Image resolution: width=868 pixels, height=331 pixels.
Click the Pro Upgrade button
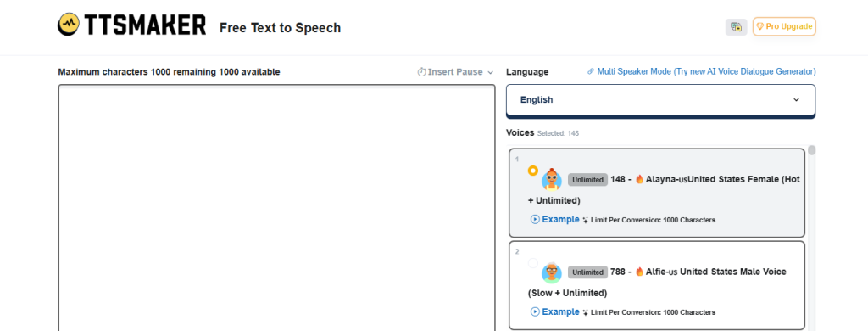click(784, 26)
